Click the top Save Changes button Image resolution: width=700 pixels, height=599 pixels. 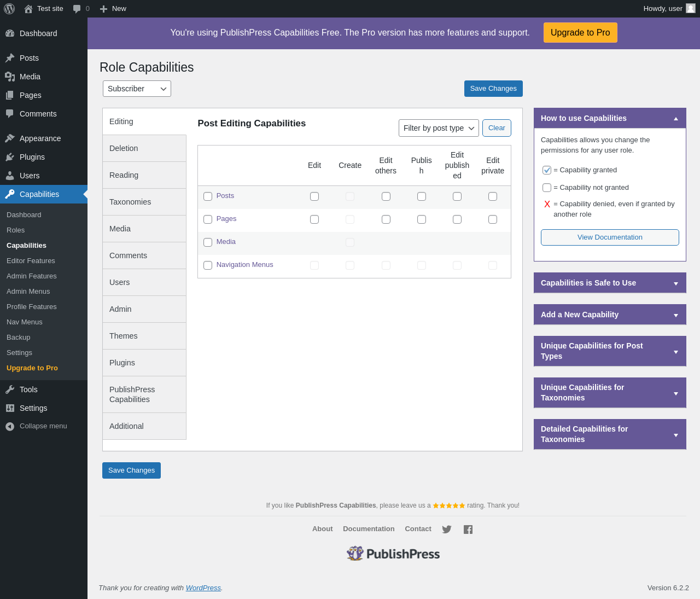coord(493,89)
